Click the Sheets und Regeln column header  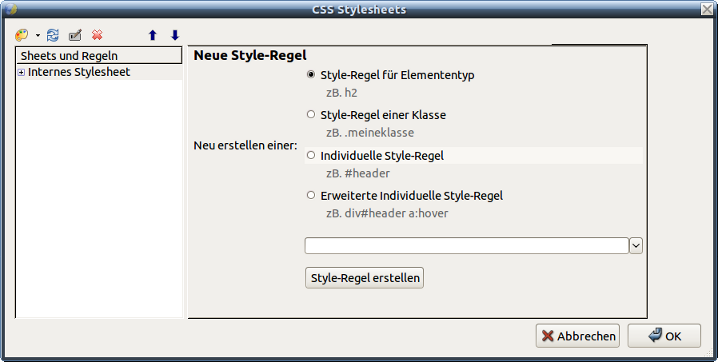(x=99, y=55)
